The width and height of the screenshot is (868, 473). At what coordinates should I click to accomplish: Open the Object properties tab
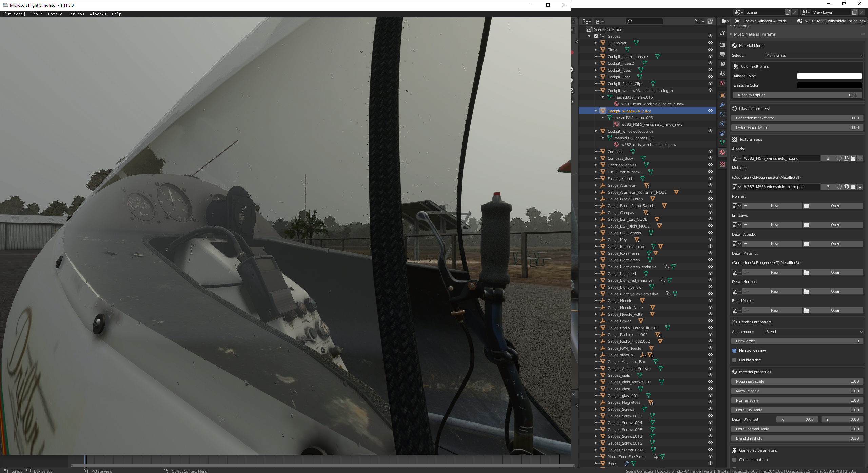(722, 95)
